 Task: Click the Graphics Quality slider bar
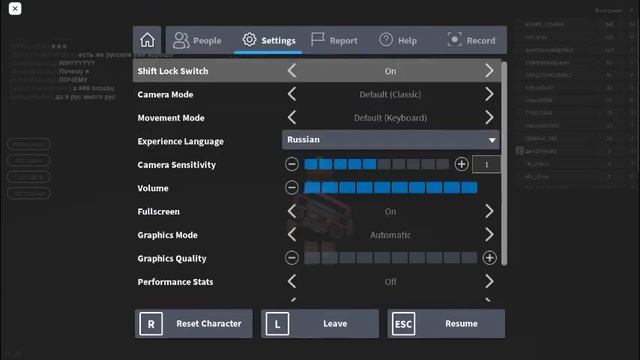[391, 258]
